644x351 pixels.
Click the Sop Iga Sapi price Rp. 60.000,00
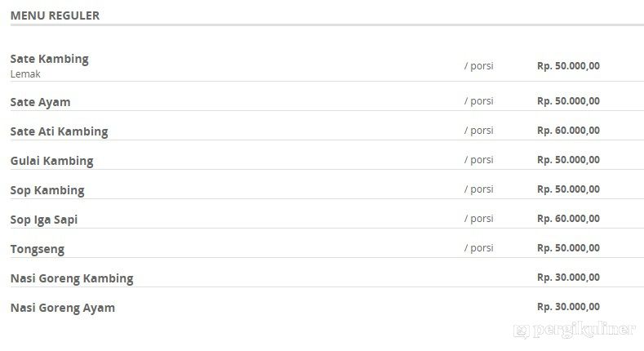568,219
